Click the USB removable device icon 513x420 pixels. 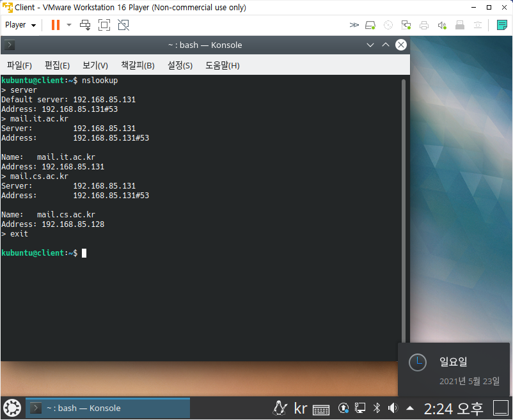[x=460, y=25]
